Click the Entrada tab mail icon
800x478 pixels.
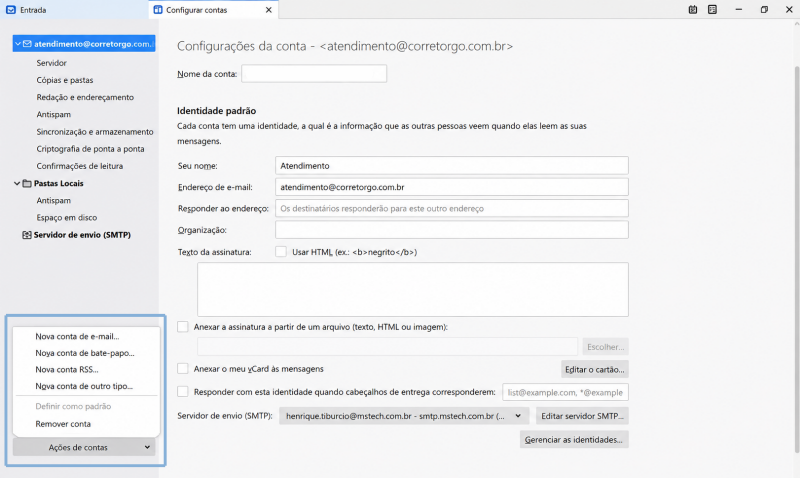(11, 10)
